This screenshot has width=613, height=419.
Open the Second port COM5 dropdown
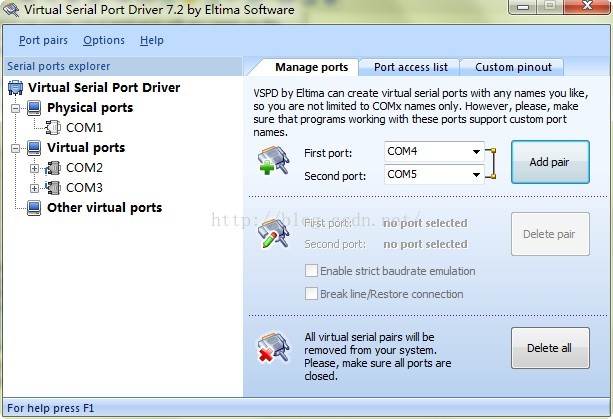coord(476,175)
